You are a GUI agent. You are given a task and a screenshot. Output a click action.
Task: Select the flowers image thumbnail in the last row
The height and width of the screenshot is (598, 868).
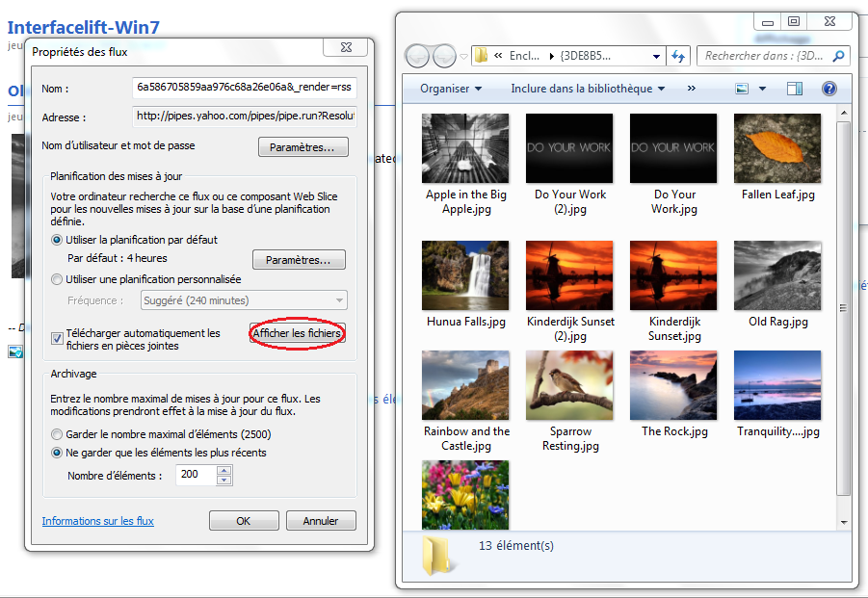[x=465, y=495]
